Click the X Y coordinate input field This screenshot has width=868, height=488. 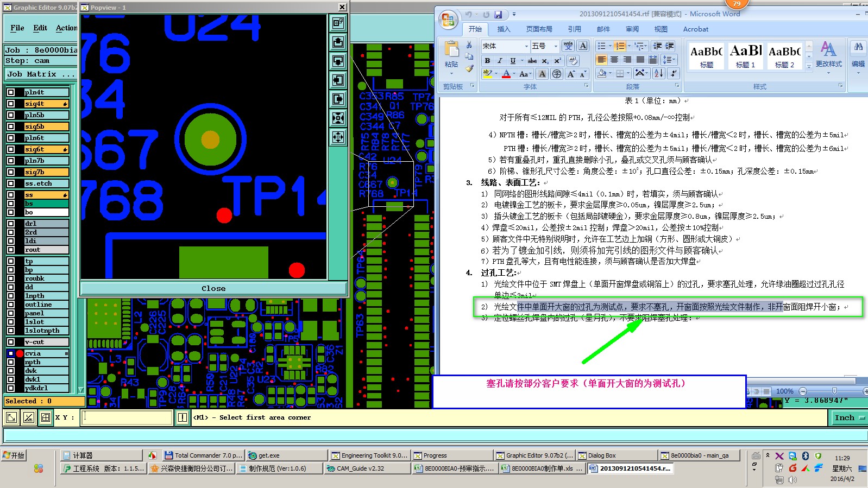(127, 417)
